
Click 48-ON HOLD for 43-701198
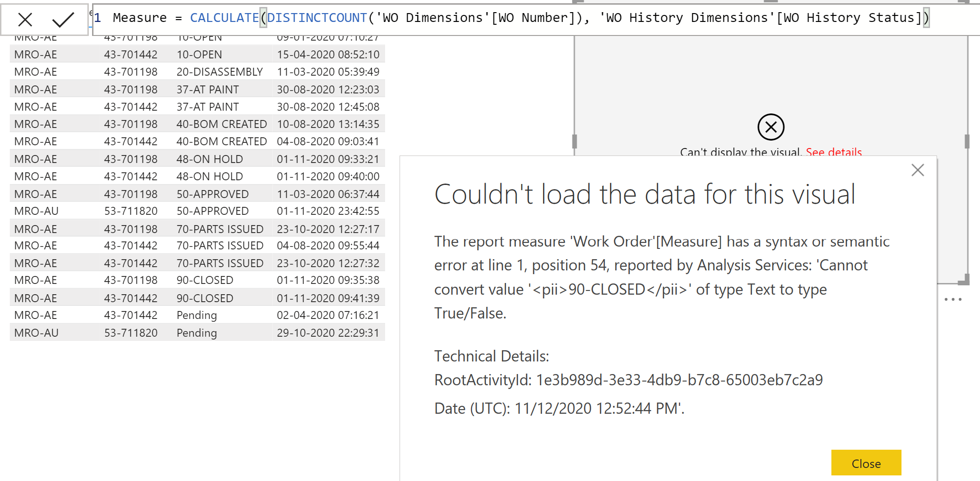(x=209, y=159)
